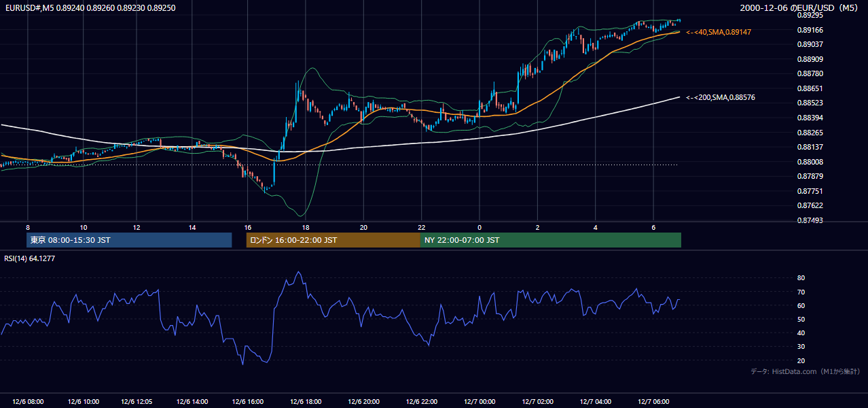Viewport: 868px width, 408px height.
Task: Select the London 16:00-22:00 JST session bar
Action: pos(333,240)
